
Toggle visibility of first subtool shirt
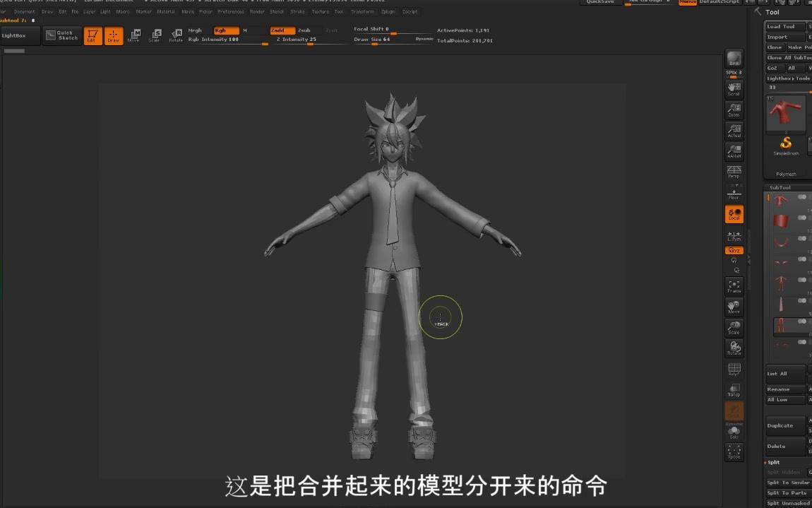pos(802,197)
